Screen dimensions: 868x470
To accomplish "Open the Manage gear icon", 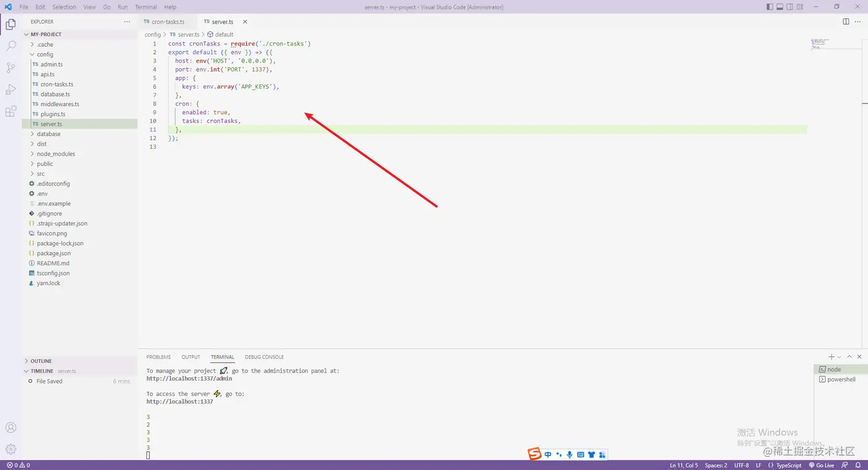I will 10,449.
